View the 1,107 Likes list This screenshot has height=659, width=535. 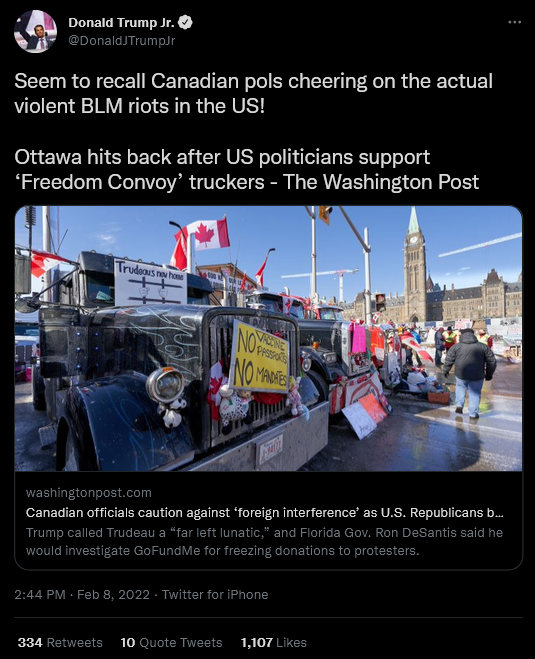click(x=274, y=643)
